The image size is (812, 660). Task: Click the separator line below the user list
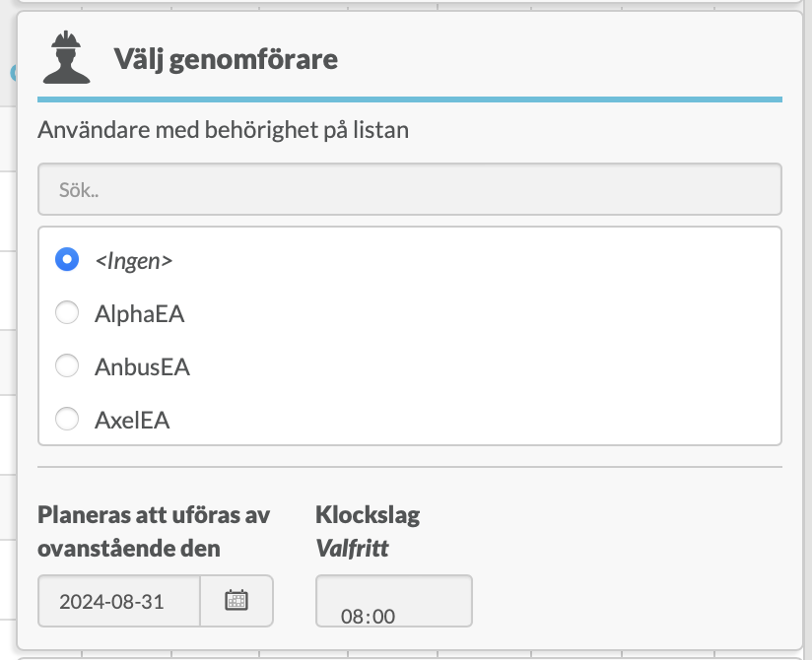pyautogui.click(x=409, y=466)
